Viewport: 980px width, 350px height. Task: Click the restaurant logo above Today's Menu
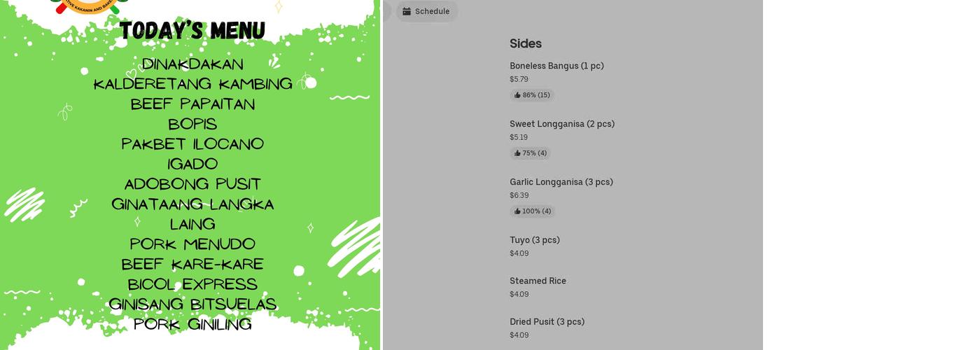[x=87, y=6]
